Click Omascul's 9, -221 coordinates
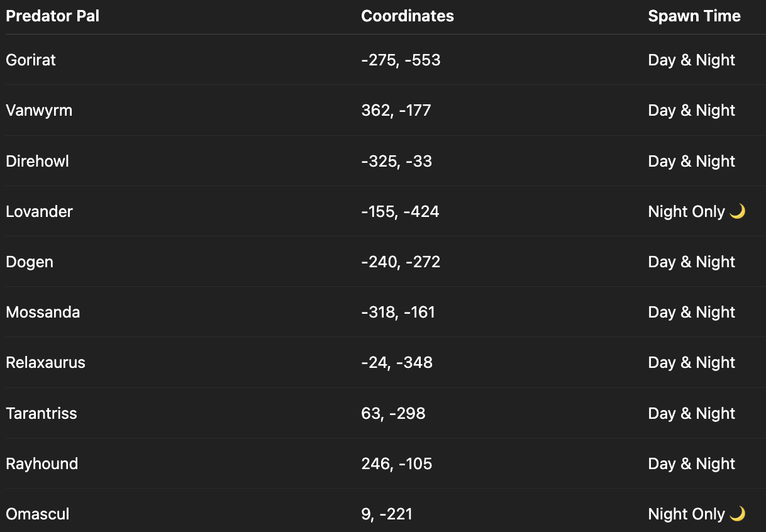 tap(387, 514)
